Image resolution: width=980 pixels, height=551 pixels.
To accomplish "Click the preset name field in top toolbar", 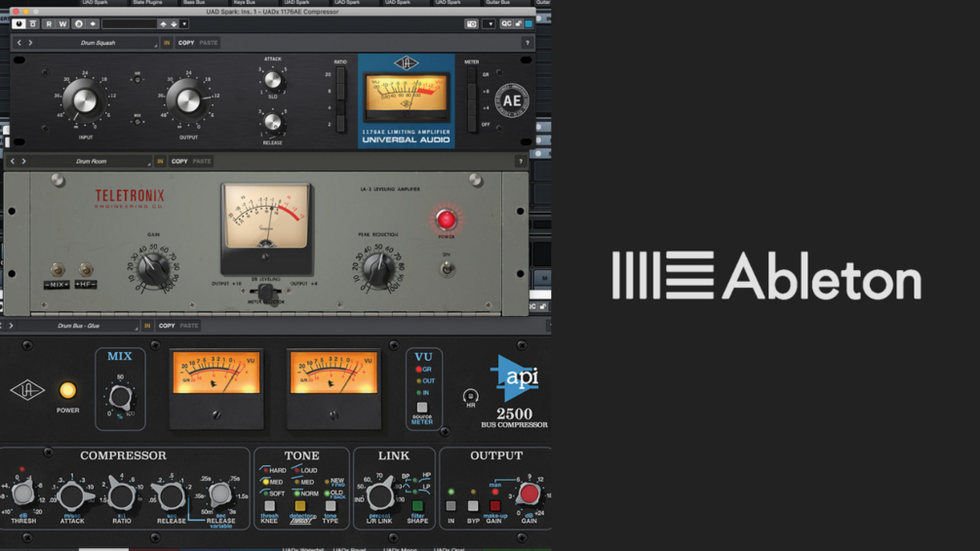I will click(130, 23).
